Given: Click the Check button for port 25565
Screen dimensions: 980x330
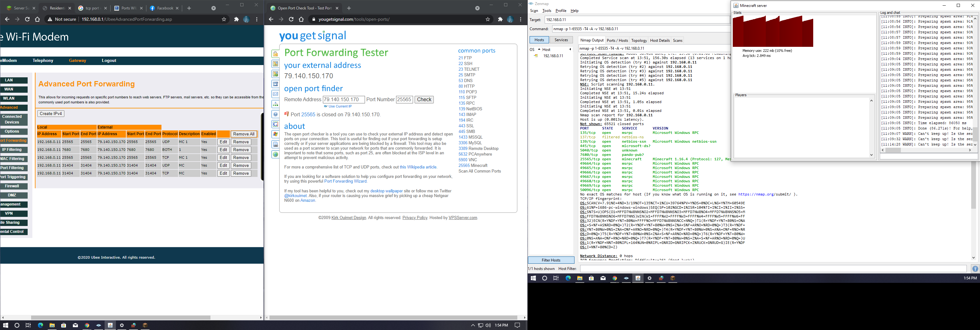Looking at the screenshot, I should pos(424,100).
